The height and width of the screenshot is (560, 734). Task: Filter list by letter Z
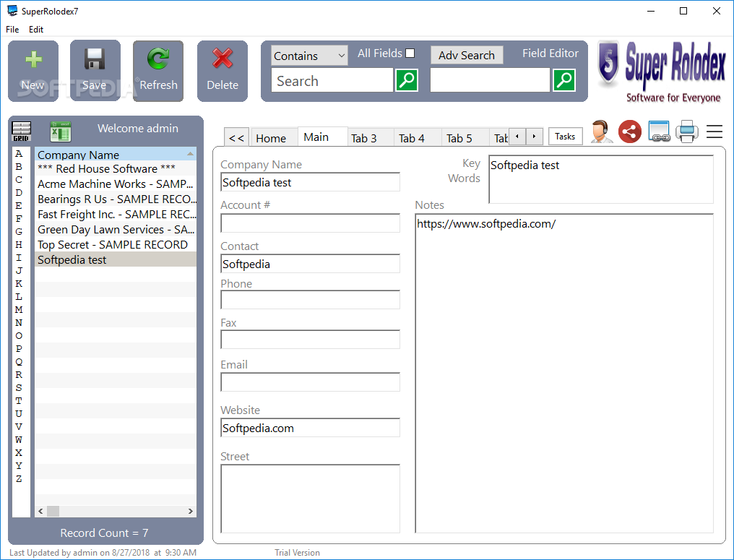coord(19,478)
